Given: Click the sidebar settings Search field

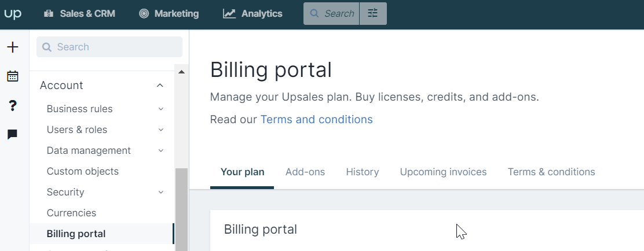Looking at the screenshot, I should coord(109,47).
